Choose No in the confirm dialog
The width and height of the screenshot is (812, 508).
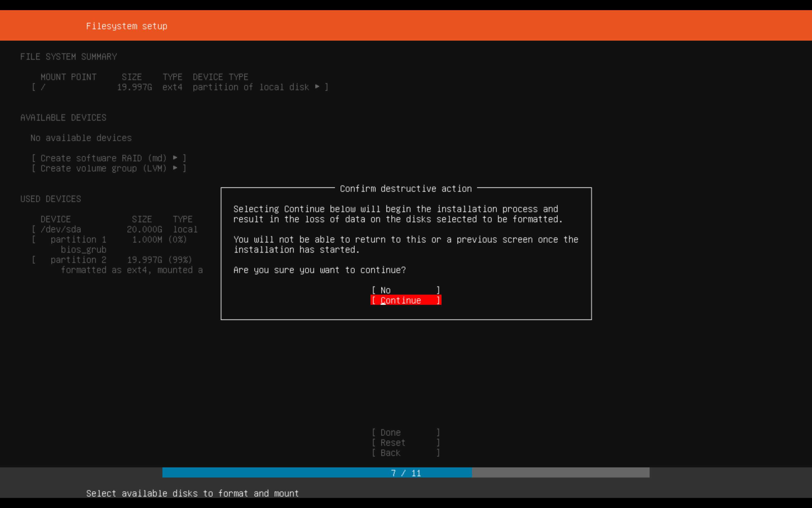[x=406, y=290]
